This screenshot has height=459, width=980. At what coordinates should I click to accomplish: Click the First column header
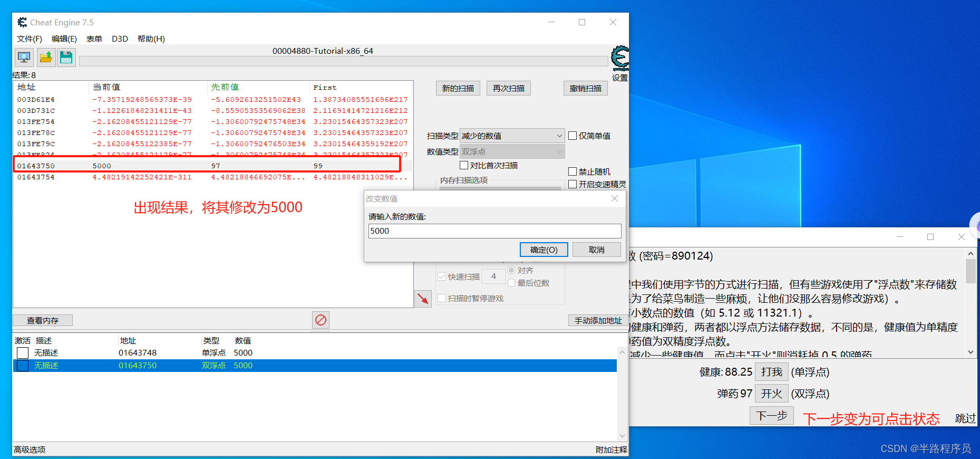click(x=361, y=87)
